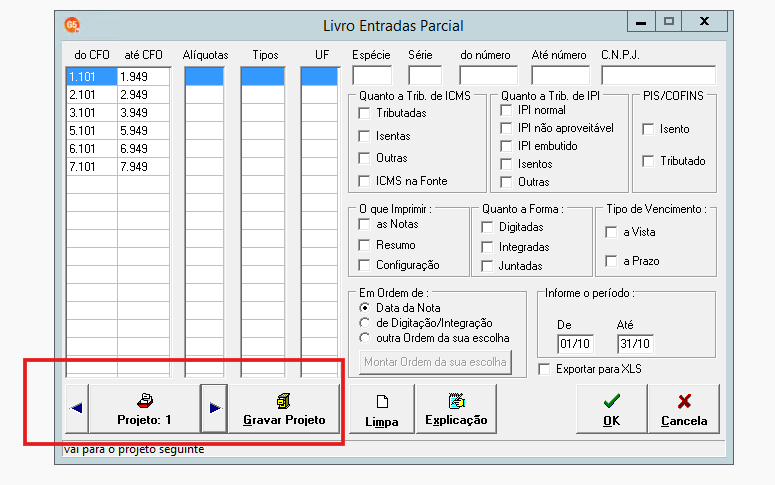
Task: Click the Limpa button
Action: [x=382, y=409]
